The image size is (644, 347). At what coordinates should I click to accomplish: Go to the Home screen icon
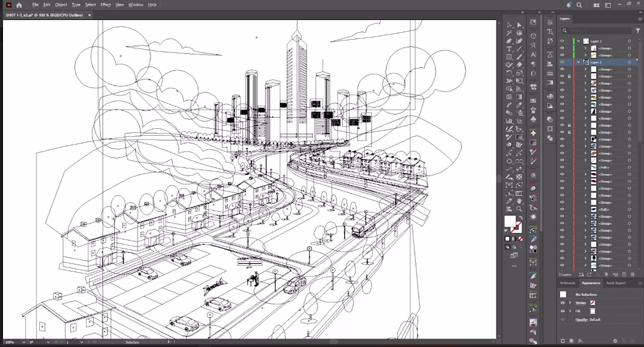[x=19, y=5]
